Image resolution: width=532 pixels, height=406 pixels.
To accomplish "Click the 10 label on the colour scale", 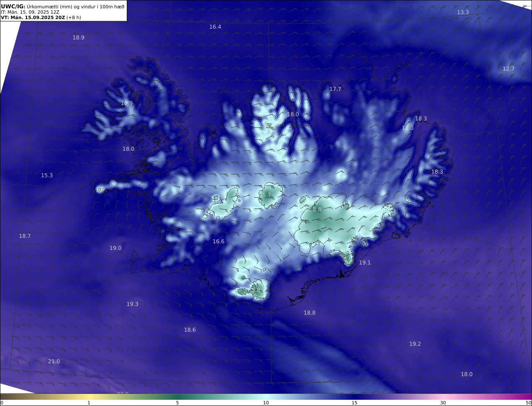I will (266, 403).
